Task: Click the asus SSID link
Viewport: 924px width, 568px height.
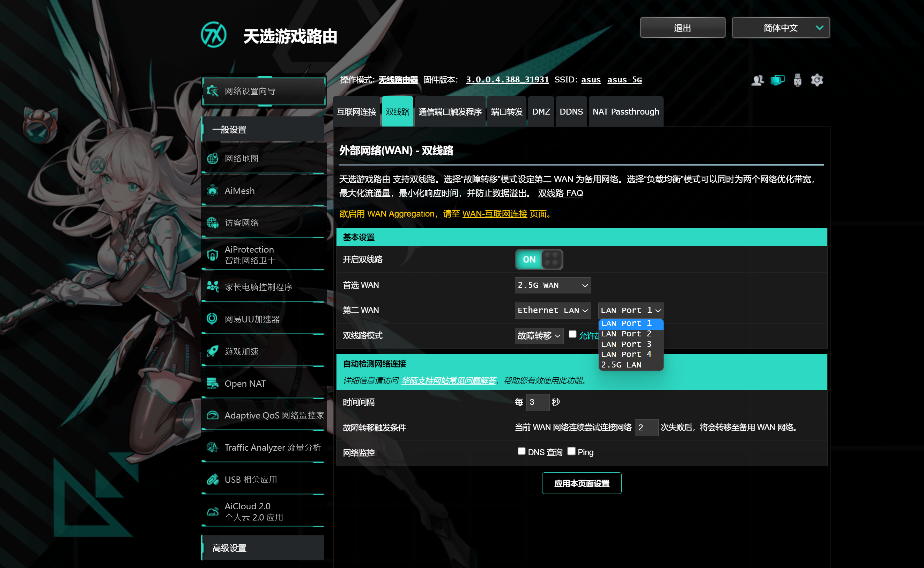Action: [591, 80]
